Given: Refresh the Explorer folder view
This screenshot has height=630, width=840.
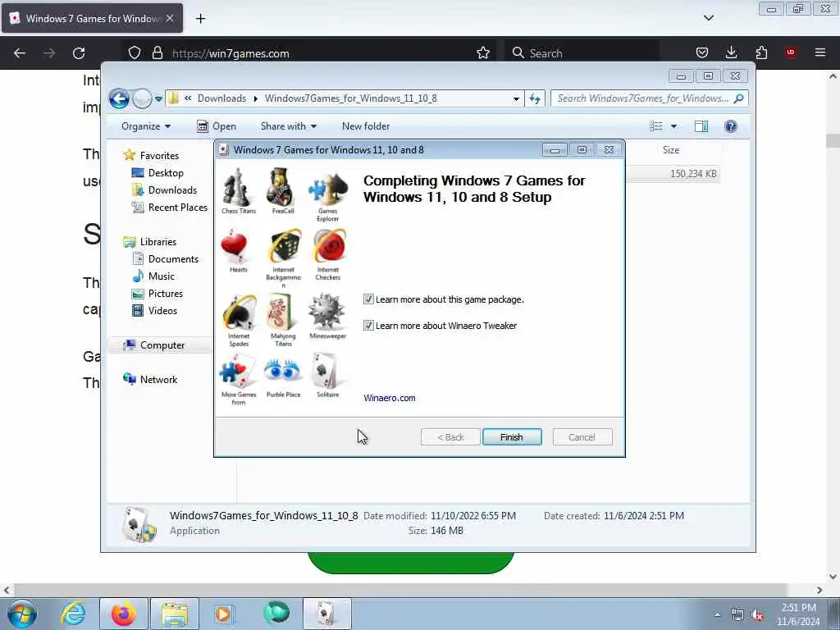Looking at the screenshot, I should (x=535, y=98).
